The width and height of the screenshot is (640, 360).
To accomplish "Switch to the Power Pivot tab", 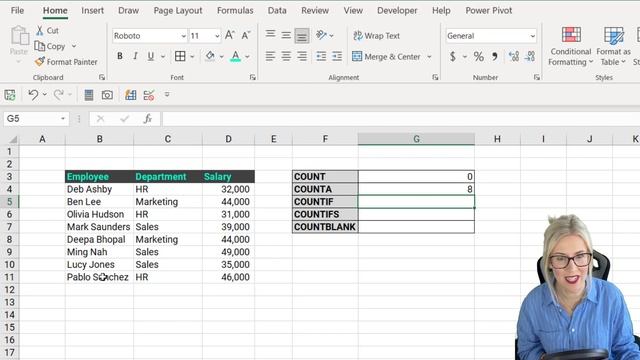I will click(x=489, y=11).
